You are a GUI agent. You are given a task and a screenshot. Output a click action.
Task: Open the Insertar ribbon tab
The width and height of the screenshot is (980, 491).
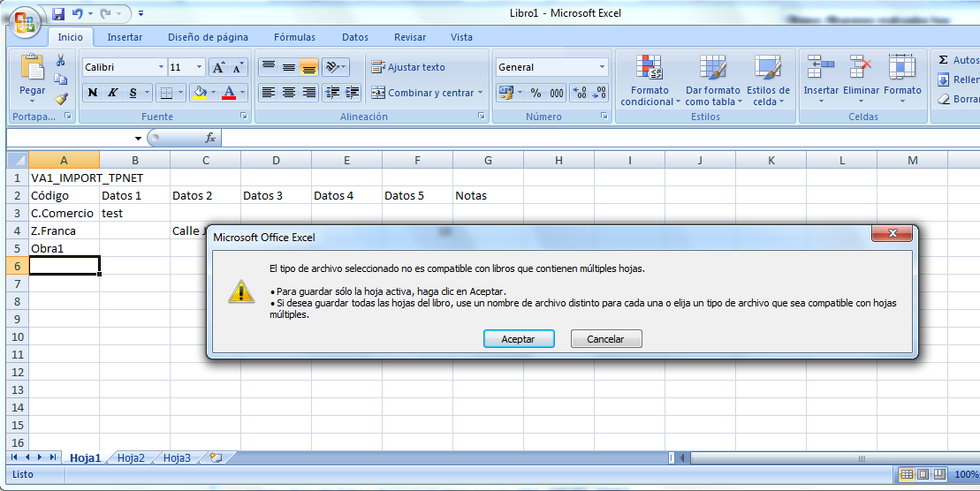(125, 37)
